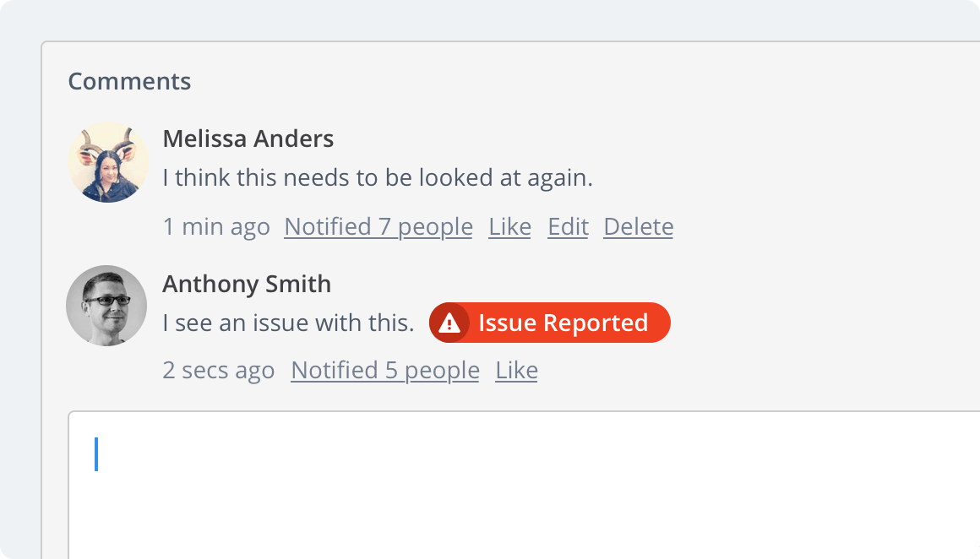
Task: Delete Melissa Anders' comment
Action: click(x=638, y=226)
